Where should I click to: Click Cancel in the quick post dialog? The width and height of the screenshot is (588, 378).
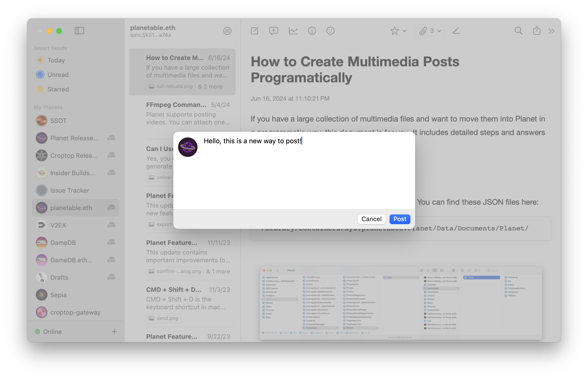pyautogui.click(x=371, y=219)
